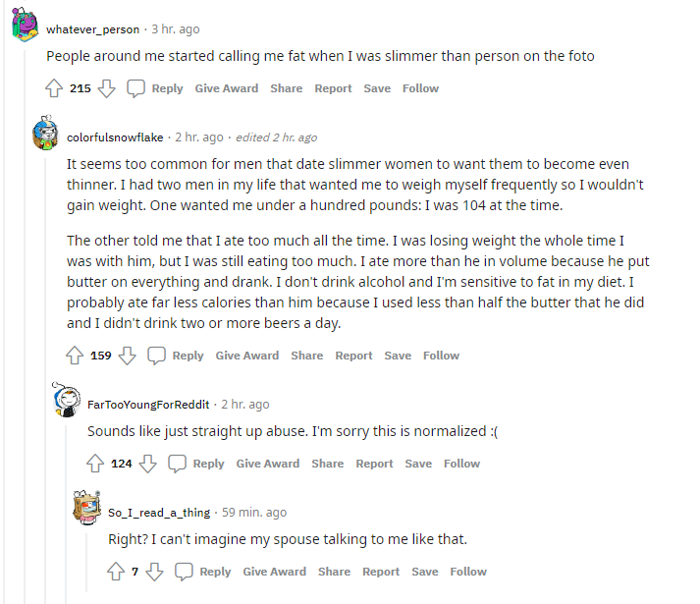Image resolution: width=700 pixels, height=604 pixels.
Task: Upvote colorfulsnowflake's comment
Action: [x=75, y=356]
